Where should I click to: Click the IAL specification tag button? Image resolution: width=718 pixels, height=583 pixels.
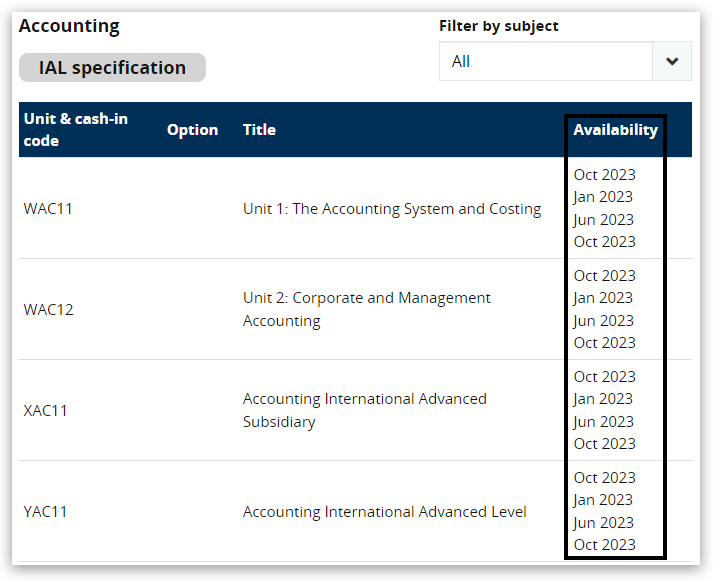112,68
